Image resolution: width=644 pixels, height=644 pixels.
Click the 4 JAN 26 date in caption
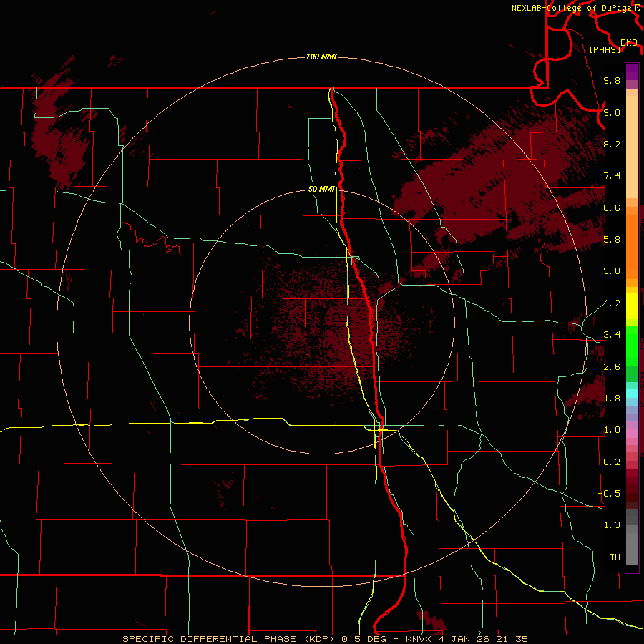pos(463,639)
